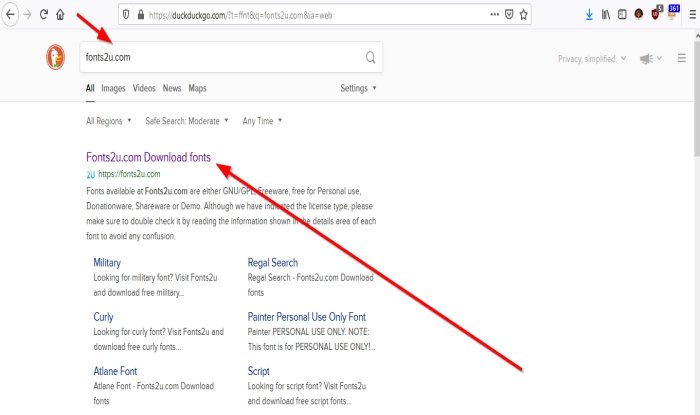Viewport: 700px width, 415px height.
Task: Switch to the Videos tab
Action: 144,88
